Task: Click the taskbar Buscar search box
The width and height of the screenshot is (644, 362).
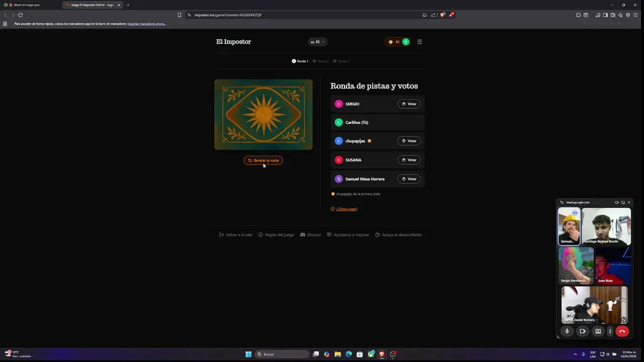Action: click(282, 354)
